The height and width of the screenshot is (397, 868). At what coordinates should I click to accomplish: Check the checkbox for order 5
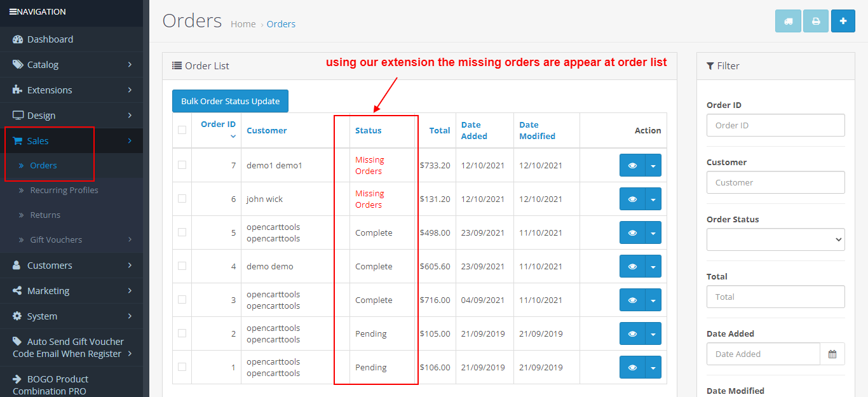tap(182, 232)
